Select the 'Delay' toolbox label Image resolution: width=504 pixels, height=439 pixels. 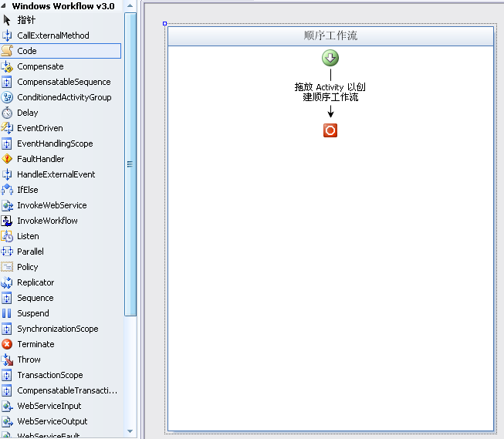[28, 113]
